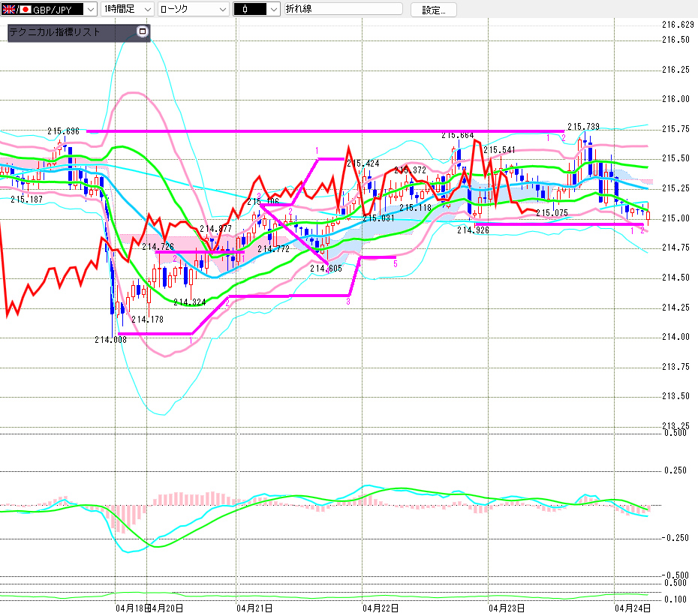Open the 1時間足 timeframe dropdown
Screen dimensions: 698x616
pyautogui.click(x=146, y=9)
